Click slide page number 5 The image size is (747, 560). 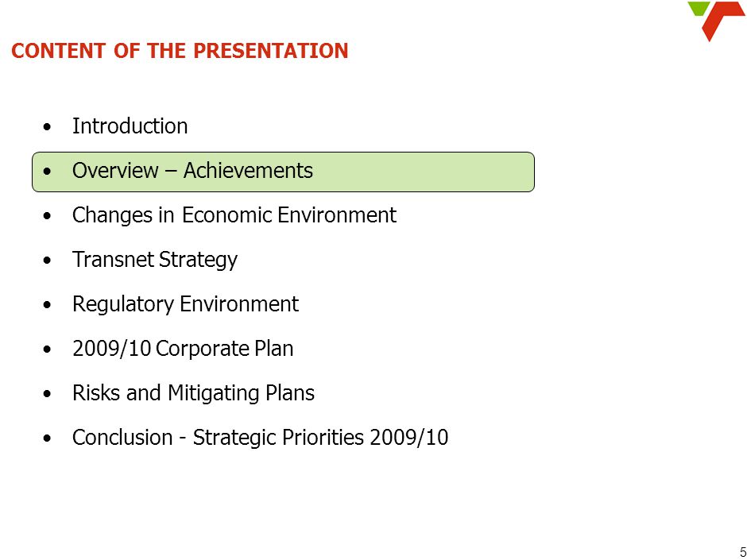click(x=743, y=551)
